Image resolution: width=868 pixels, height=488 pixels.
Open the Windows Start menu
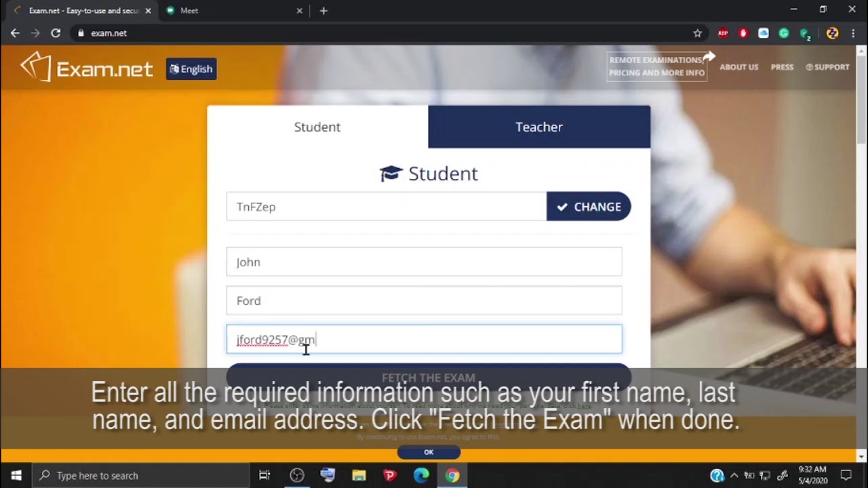coord(16,475)
